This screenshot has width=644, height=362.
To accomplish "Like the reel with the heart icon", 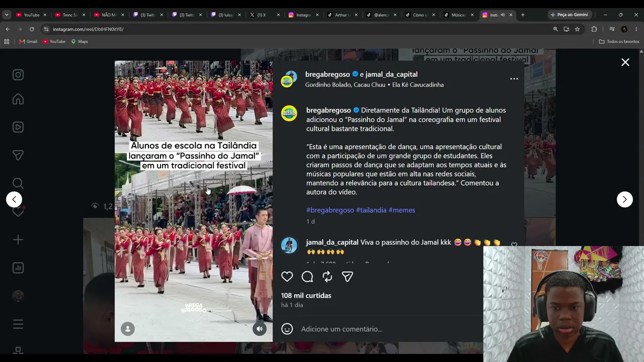I will click(x=287, y=277).
